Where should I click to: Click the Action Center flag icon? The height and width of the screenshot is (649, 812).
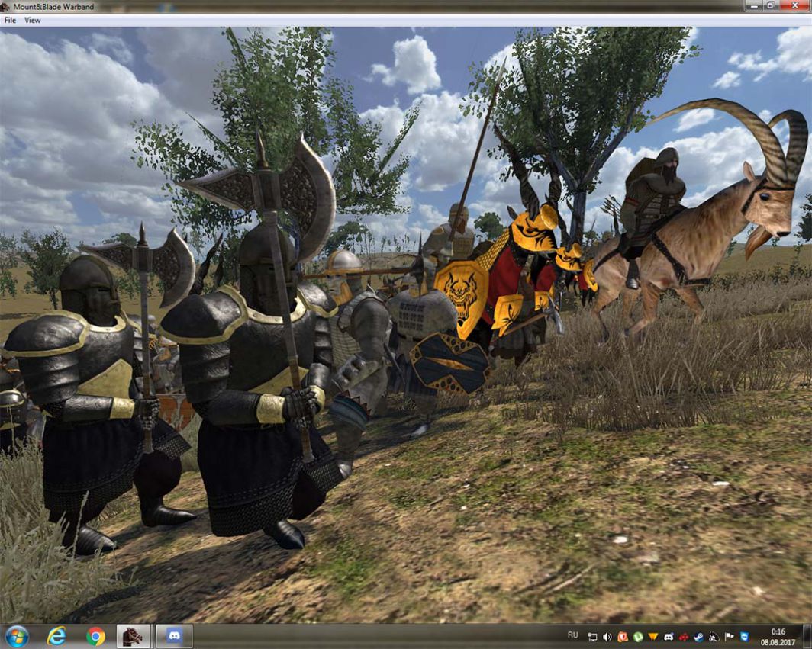729,637
